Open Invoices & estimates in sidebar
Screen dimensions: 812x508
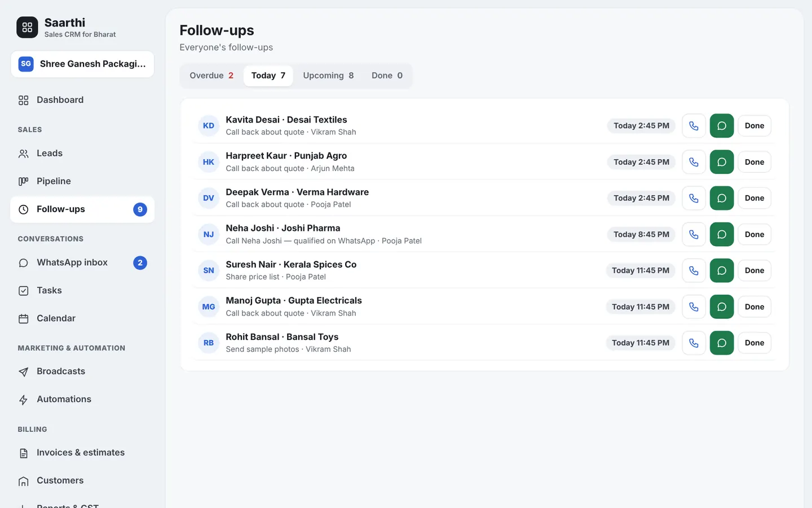coord(82,453)
